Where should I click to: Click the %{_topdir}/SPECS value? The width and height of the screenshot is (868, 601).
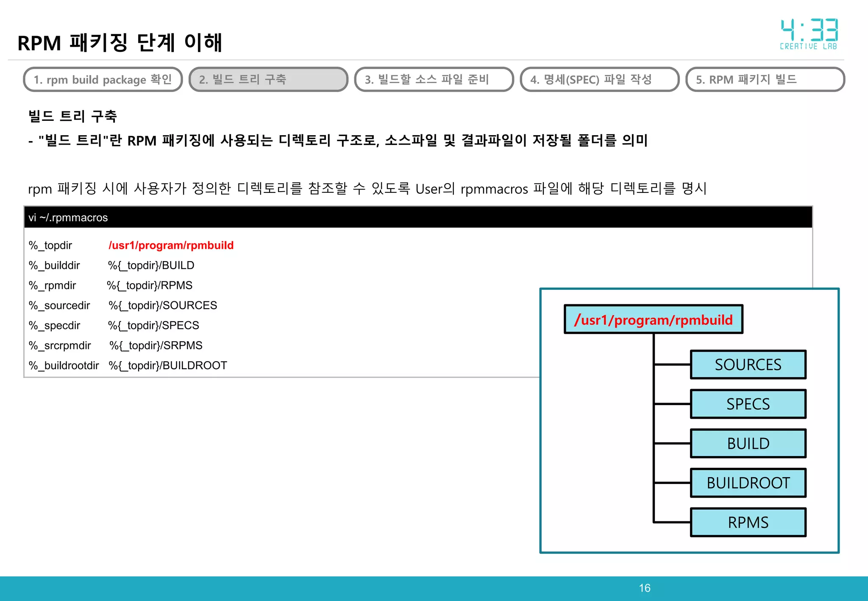click(x=153, y=325)
